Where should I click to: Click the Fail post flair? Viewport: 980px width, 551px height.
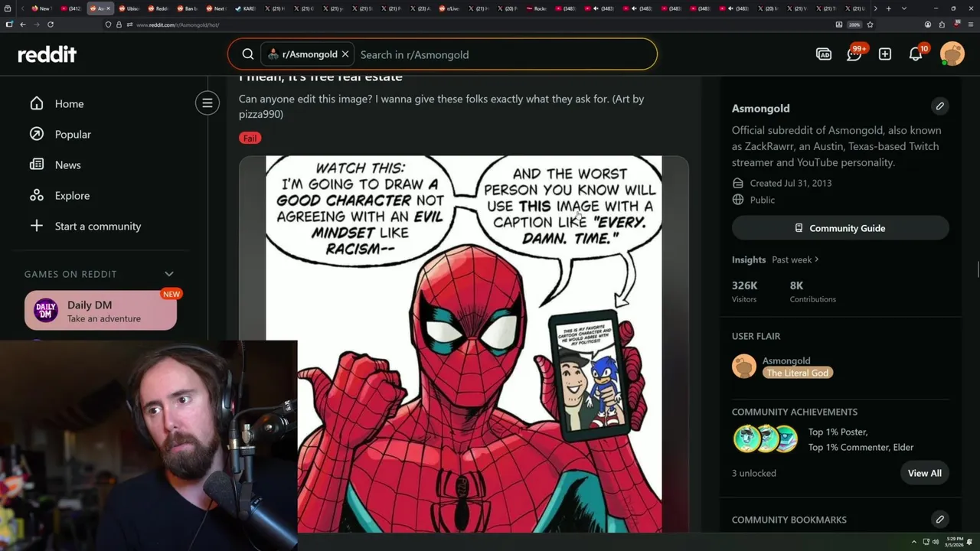click(x=250, y=138)
